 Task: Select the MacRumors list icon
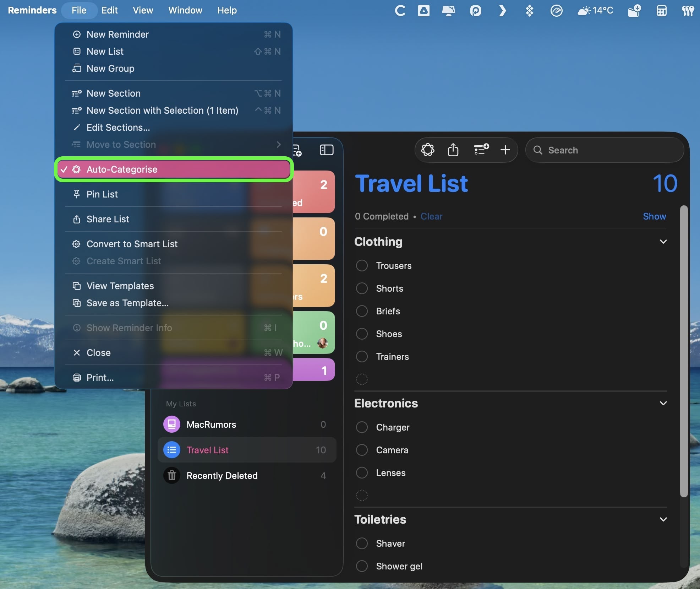tap(172, 424)
